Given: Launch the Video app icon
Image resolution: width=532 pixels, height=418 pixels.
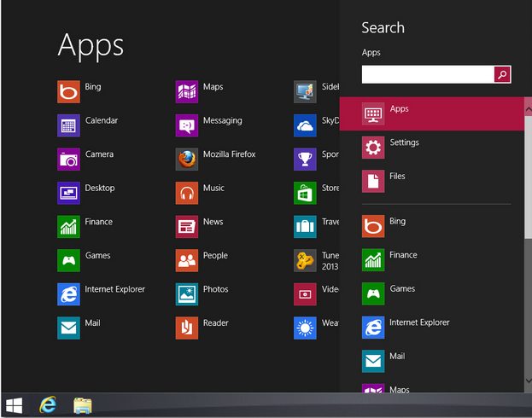Looking at the screenshot, I should pyautogui.click(x=305, y=294).
